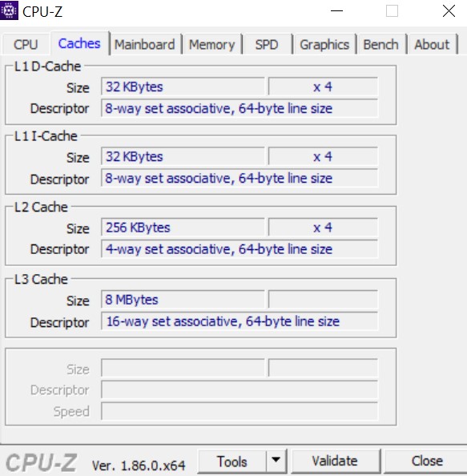The image size is (467, 476).
Task: Open the Mainboard tab
Action: (x=145, y=45)
